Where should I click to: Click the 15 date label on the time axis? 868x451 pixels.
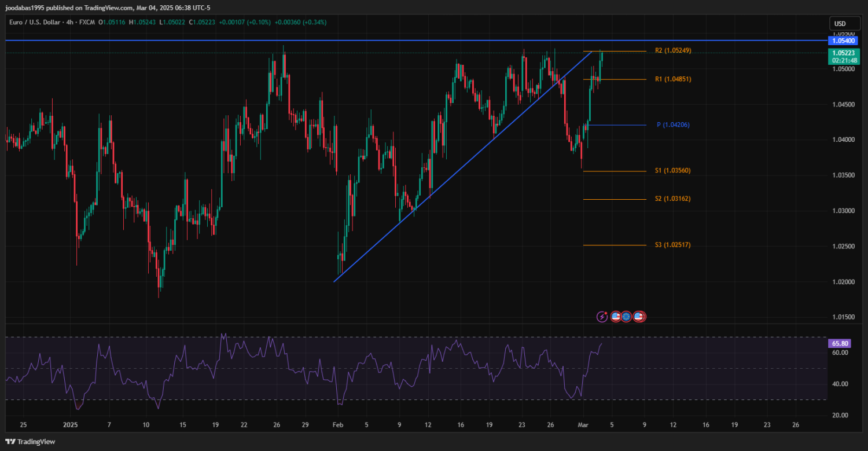[x=182, y=425]
